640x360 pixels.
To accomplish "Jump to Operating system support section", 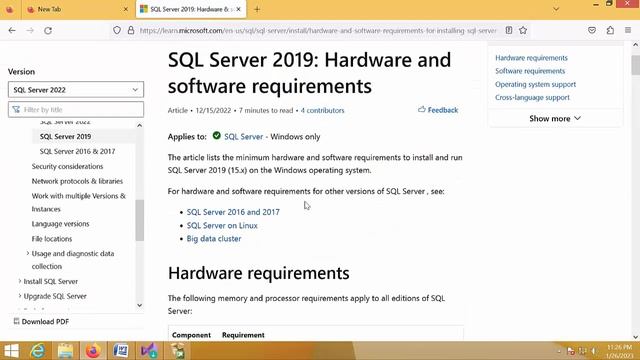I will tap(536, 84).
